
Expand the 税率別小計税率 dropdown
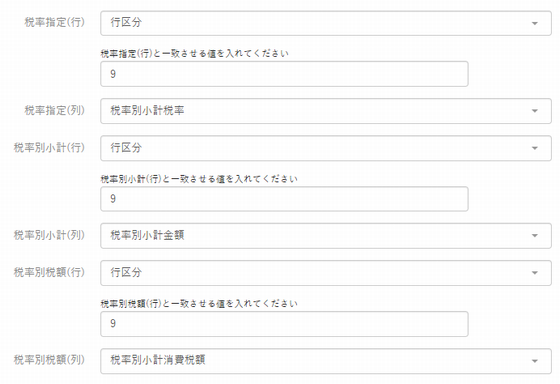pos(326,111)
